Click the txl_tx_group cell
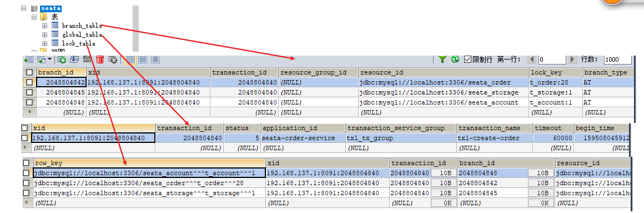The width and height of the screenshot is (644, 213). click(401, 138)
